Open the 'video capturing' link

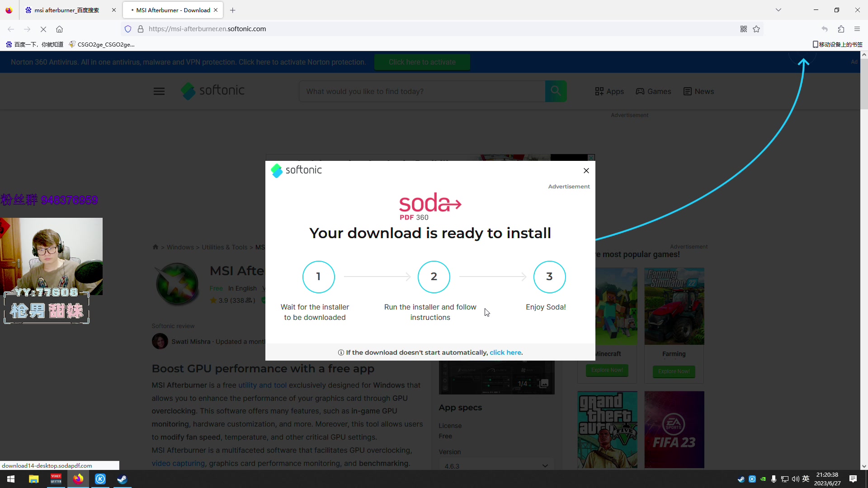[178, 463]
